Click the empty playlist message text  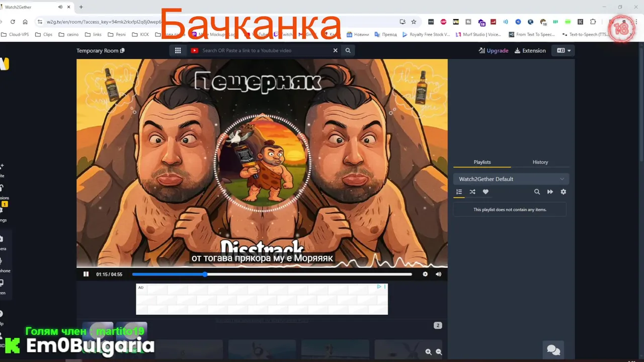click(x=510, y=210)
